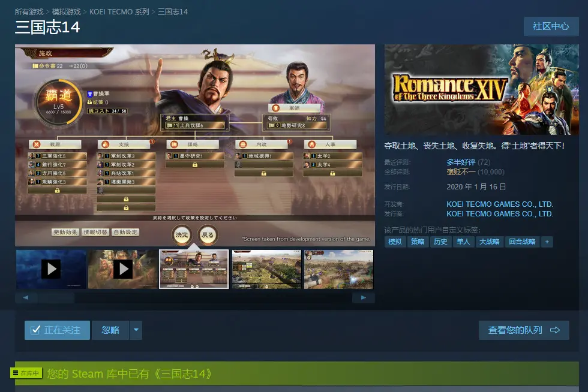Open the 社区中心 community hub button
This screenshot has width=588, height=392.
click(551, 26)
